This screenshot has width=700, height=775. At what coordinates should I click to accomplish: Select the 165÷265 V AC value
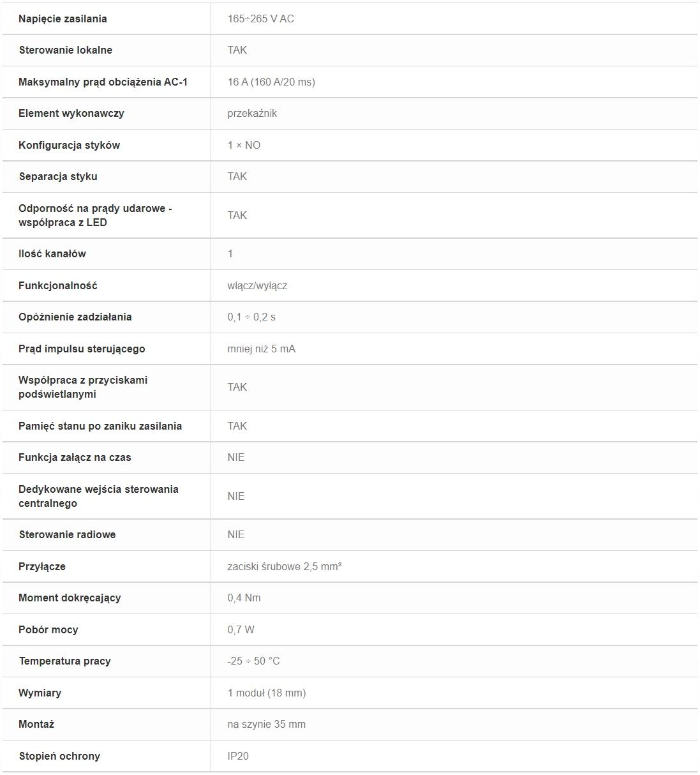pos(260,19)
